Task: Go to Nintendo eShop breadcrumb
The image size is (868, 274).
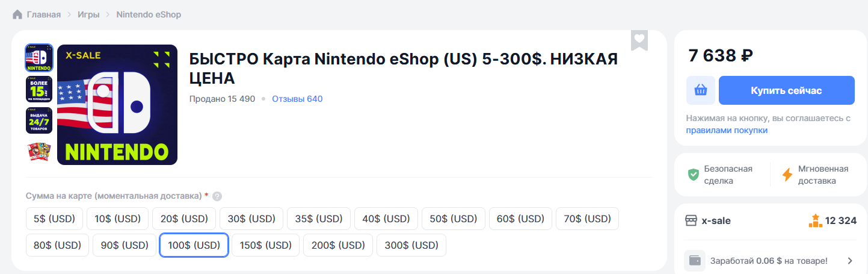Action: 149,14
